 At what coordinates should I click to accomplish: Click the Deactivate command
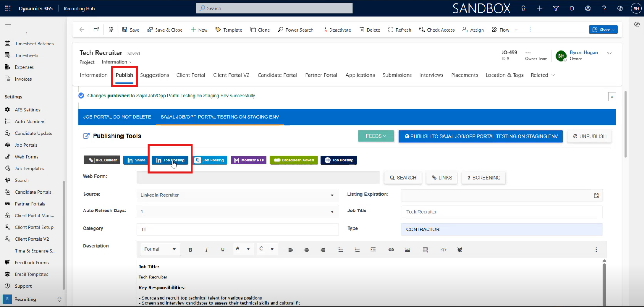pyautogui.click(x=336, y=30)
